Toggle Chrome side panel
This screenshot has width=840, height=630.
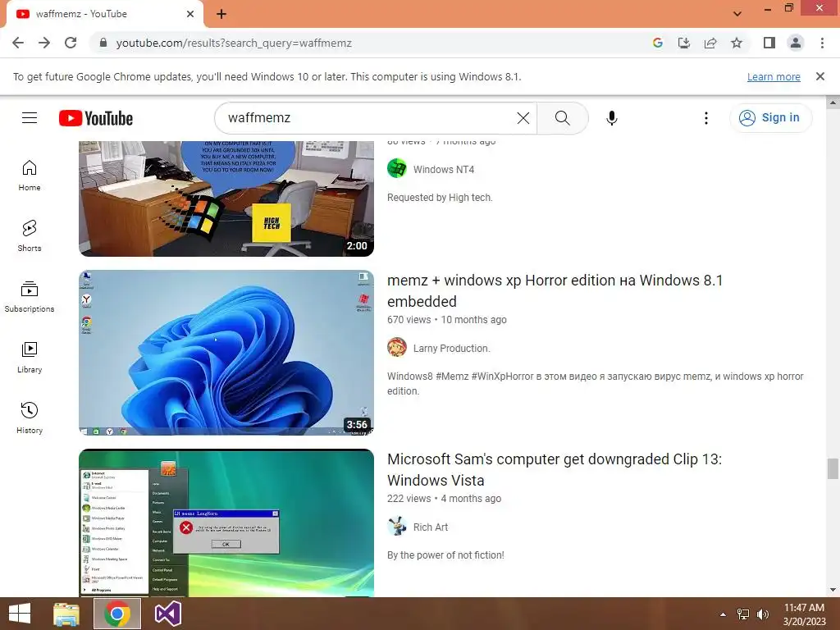click(769, 43)
